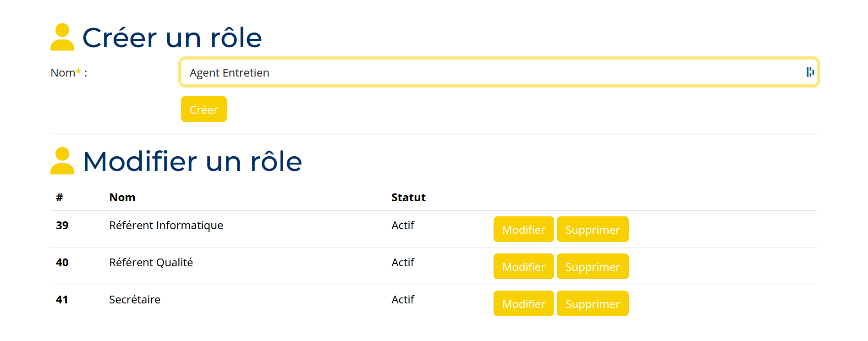The width and height of the screenshot is (868, 341).
Task: Click the "#" column header
Action: 60,198
